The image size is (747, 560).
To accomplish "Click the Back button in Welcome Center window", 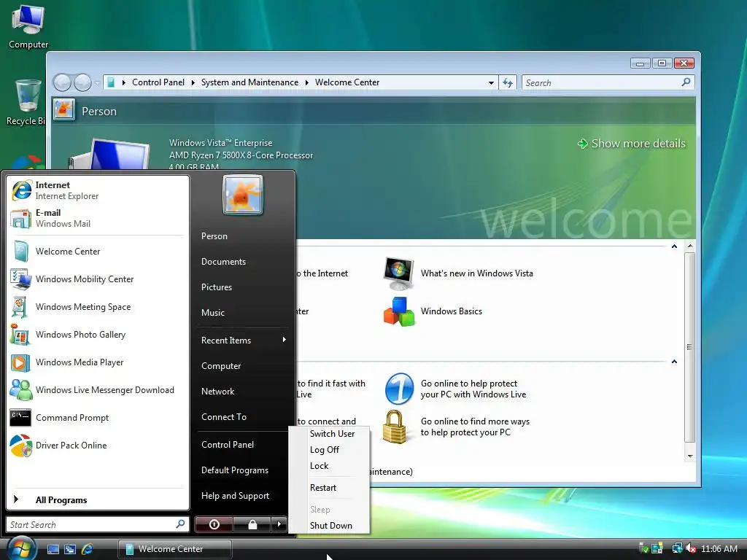I will pyautogui.click(x=63, y=82).
